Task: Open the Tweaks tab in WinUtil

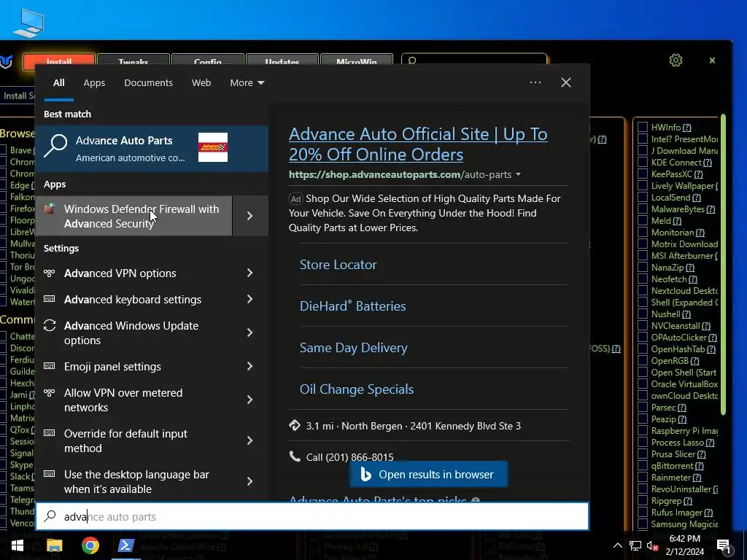Action: (x=133, y=61)
